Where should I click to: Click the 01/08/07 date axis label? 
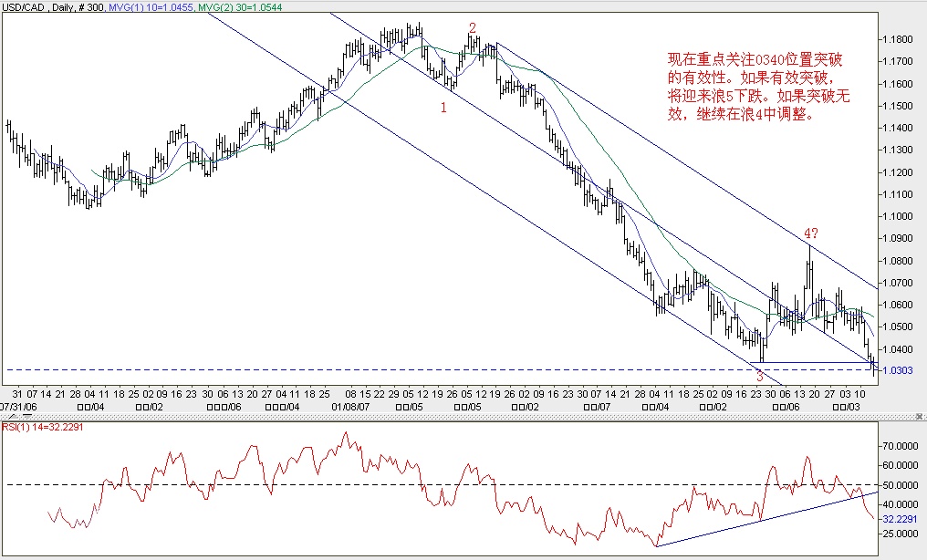click(350, 407)
